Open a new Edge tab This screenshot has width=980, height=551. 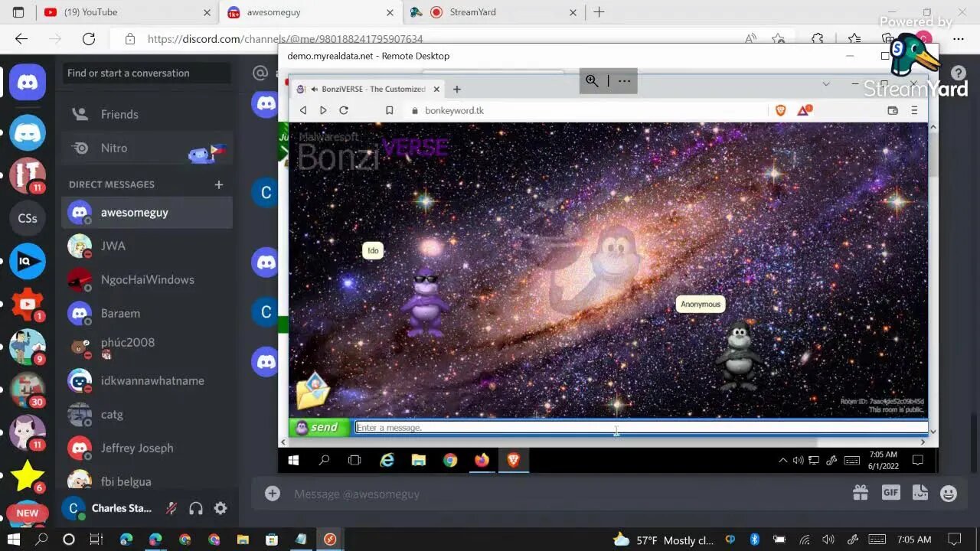click(x=599, y=12)
